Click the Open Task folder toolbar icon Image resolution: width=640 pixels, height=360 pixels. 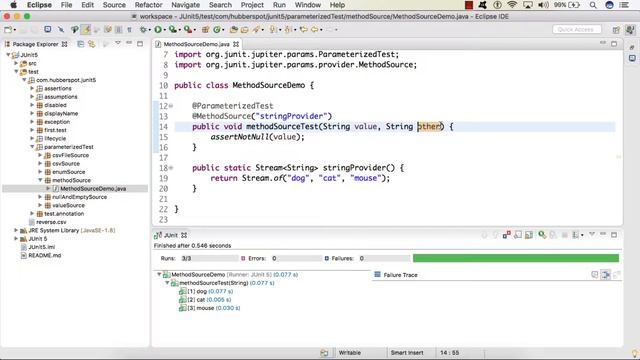(x=244, y=29)
